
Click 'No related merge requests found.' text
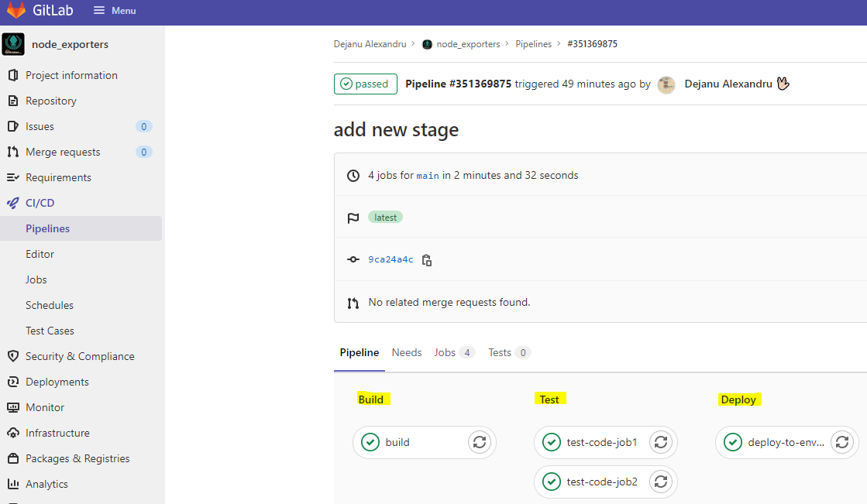[x=449, y=302]
